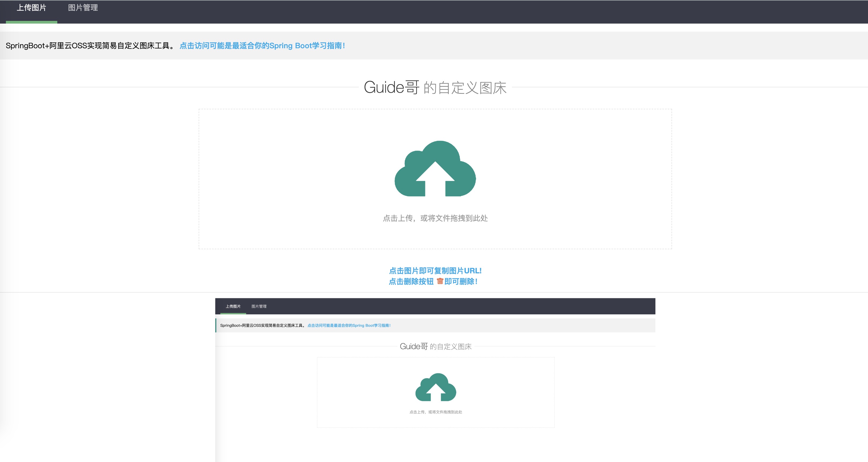Click the 点击图片即可复制图片URL! hint text

pyautogui.click(x=435, y=270)
